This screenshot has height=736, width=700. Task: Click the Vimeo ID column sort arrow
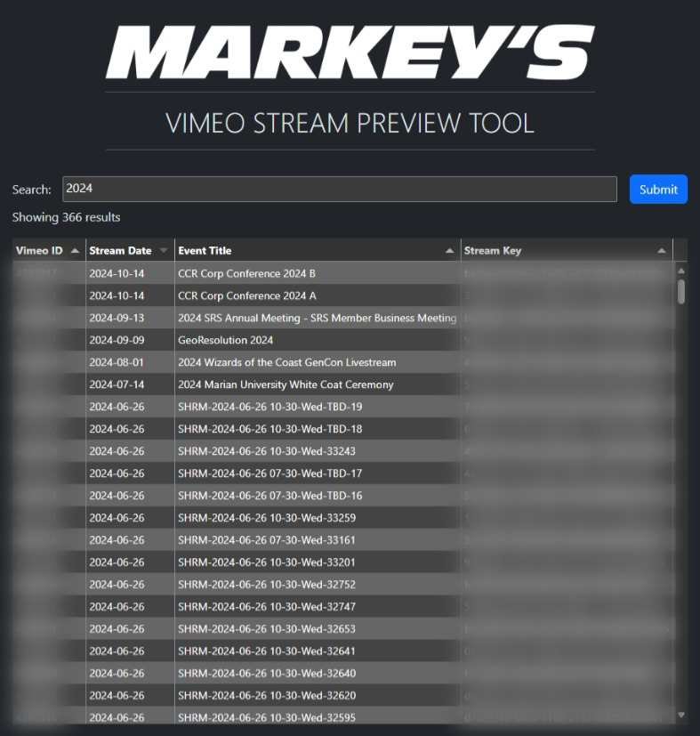[x=75, y=251]
